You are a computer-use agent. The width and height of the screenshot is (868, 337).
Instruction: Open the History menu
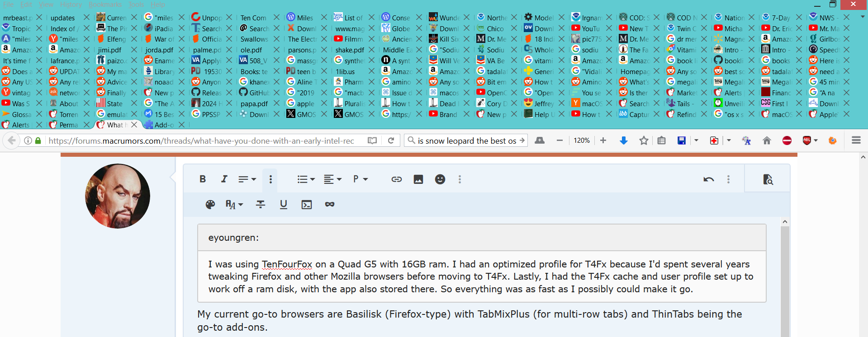[x=71, y=5]
